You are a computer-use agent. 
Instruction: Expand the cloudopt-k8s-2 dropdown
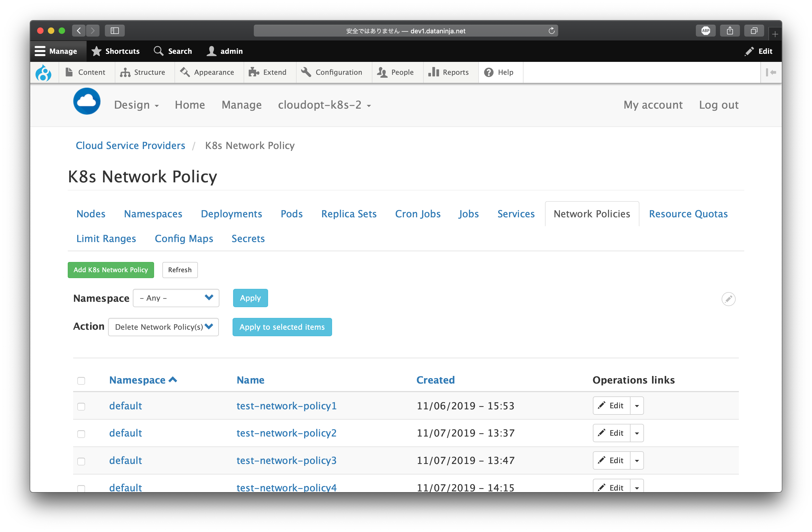click(x=324, y=105)
